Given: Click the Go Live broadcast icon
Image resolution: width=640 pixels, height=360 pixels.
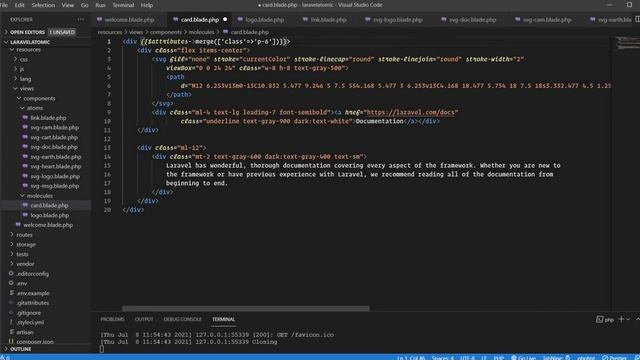Looking at the screenshot, I should pyautogui.click(x=513, y=358).
